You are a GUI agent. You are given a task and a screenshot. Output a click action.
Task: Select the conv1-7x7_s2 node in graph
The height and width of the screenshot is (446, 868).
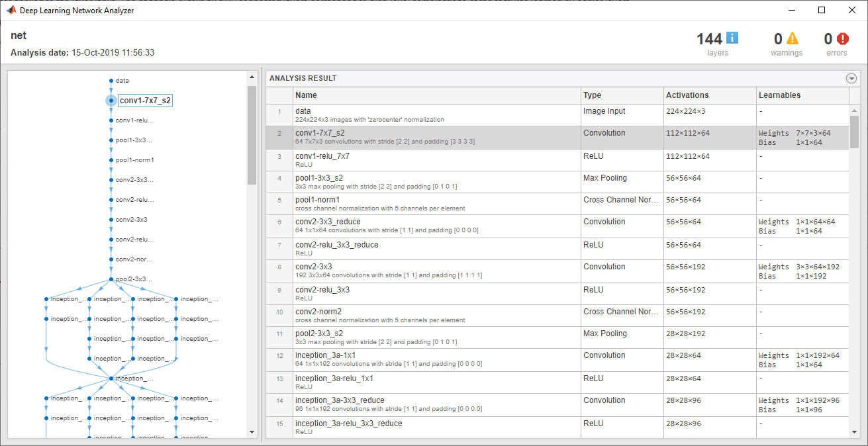pos(144,101)
